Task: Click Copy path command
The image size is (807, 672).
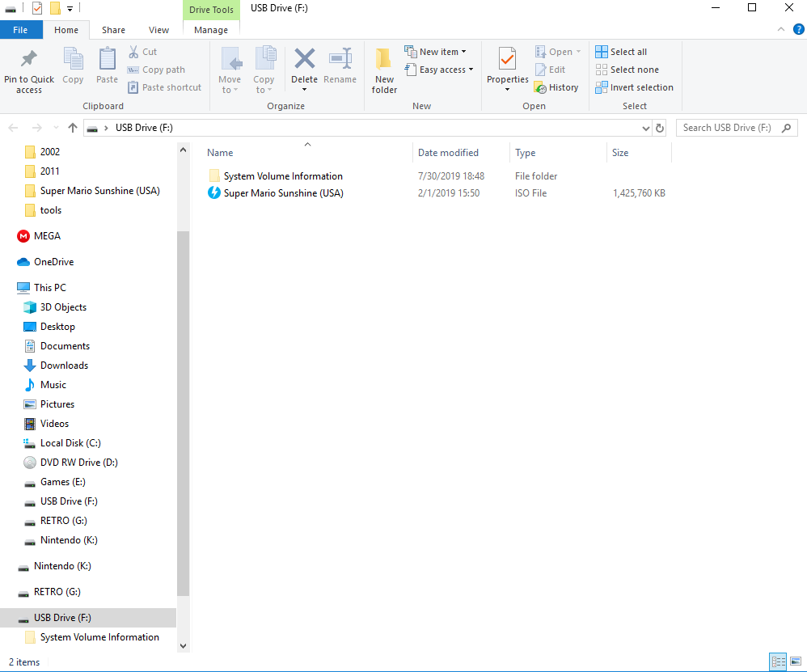Action: pos(156,70)
